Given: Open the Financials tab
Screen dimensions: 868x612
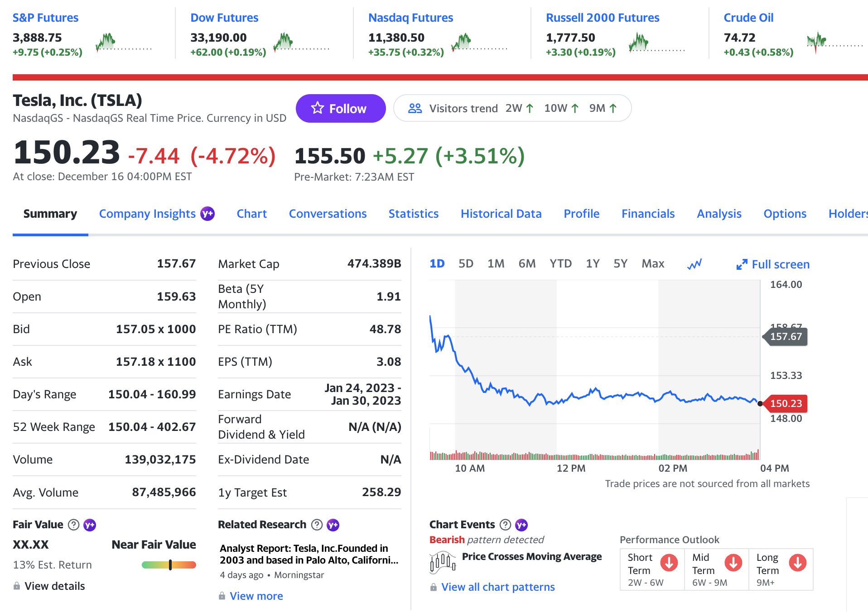Looking at the screenshot, I should (x=648, y=214).
